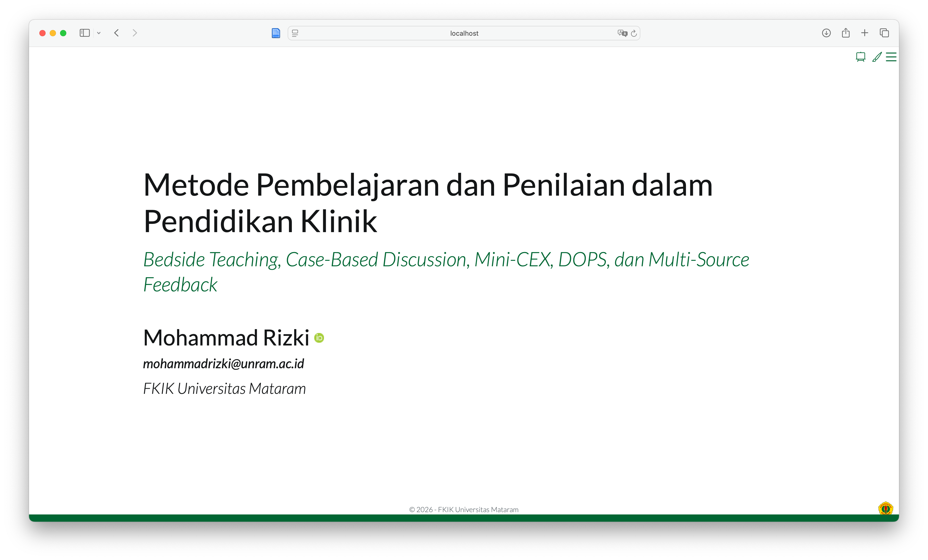Go forward to next page
The width and height of the screenshot is (928, 560).
pyautogui.click(x=135, y=33)
